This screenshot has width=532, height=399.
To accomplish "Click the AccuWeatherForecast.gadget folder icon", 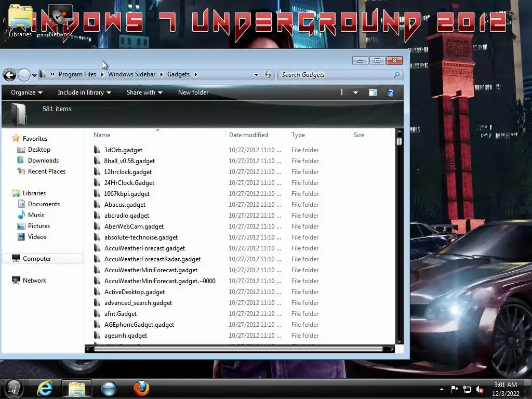I will (97, 248).
